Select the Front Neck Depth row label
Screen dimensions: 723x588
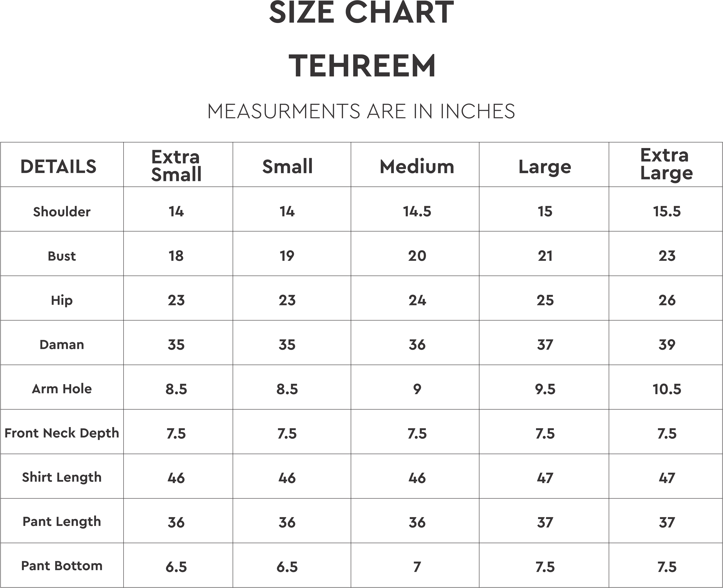coord(62,433)
